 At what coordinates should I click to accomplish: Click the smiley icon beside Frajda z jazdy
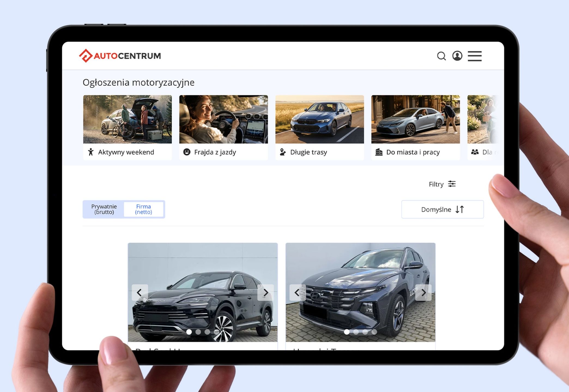pyautogui.click(x=187, y=152)
